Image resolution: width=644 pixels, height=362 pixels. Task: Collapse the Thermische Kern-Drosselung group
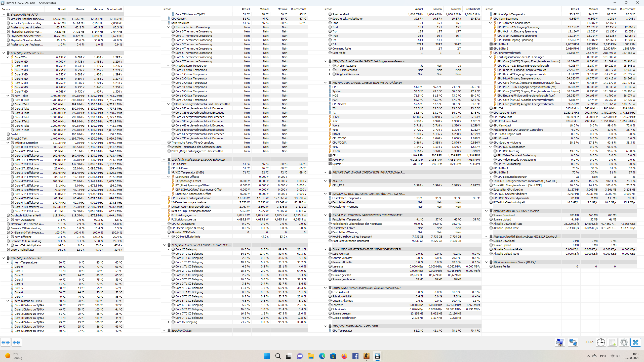169,27
